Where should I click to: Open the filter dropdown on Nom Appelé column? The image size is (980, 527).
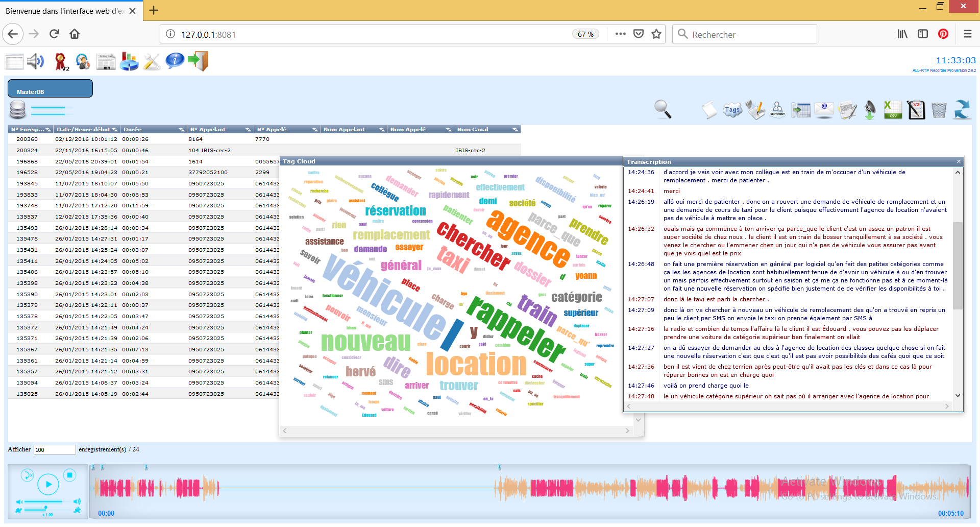tap(449, 130)
